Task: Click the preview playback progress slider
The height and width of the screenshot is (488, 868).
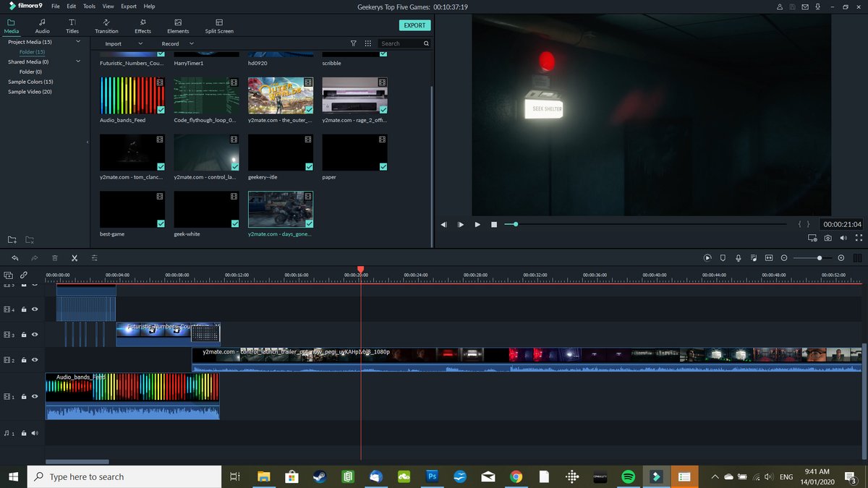Action: 645,224
